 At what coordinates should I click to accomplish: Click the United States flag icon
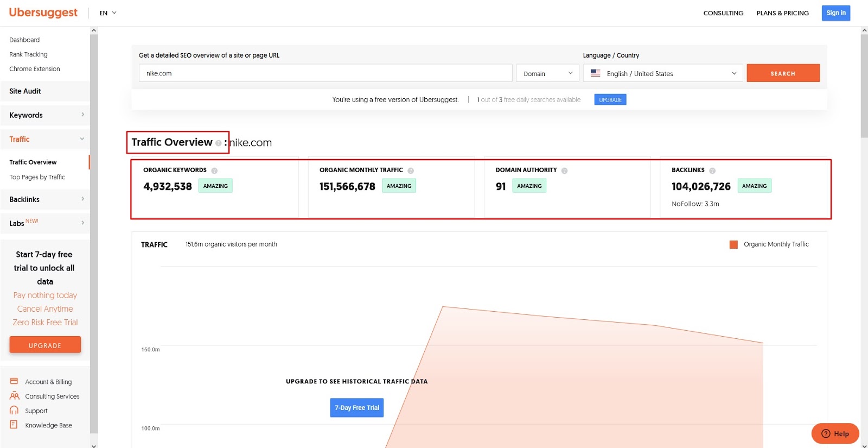point(595,73)
